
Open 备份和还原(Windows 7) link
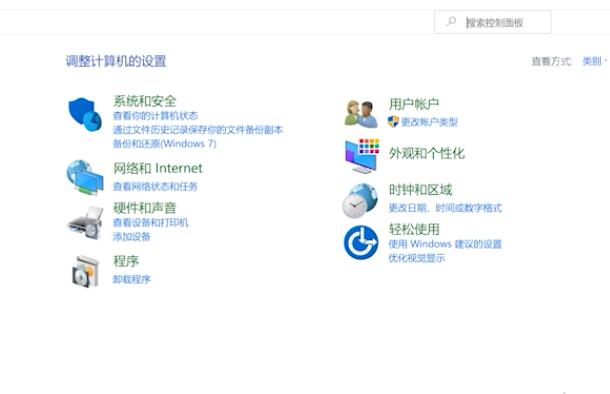click(x=165, y=144)
